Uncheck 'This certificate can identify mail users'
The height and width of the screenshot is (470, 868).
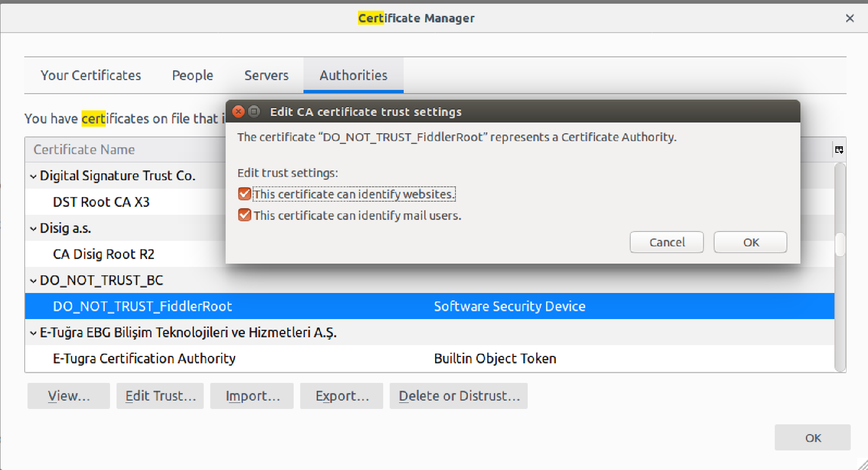coord(244,215)
